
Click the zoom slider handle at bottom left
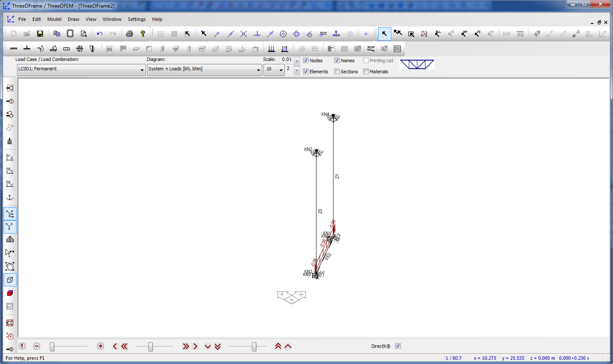pyautogui.click(x=52, y=346)
